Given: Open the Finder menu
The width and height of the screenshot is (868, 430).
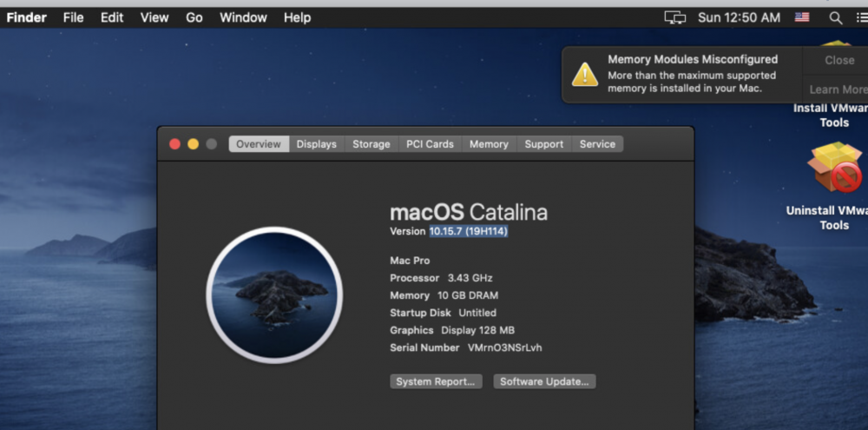Looking at the screenshot, I should (x=27, y=17).
